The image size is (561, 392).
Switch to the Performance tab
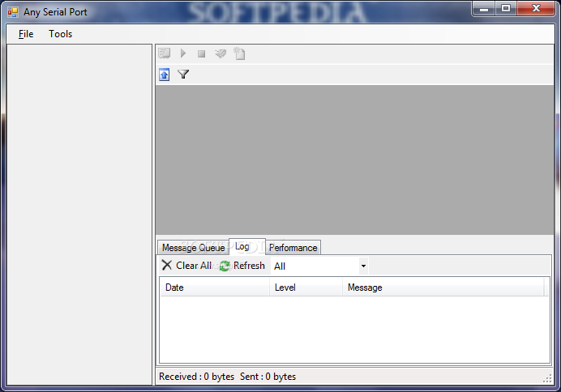click(293, 247)
